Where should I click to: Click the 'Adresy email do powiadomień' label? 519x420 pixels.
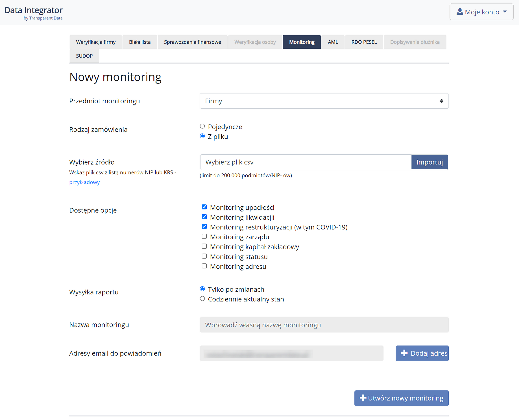115,353
